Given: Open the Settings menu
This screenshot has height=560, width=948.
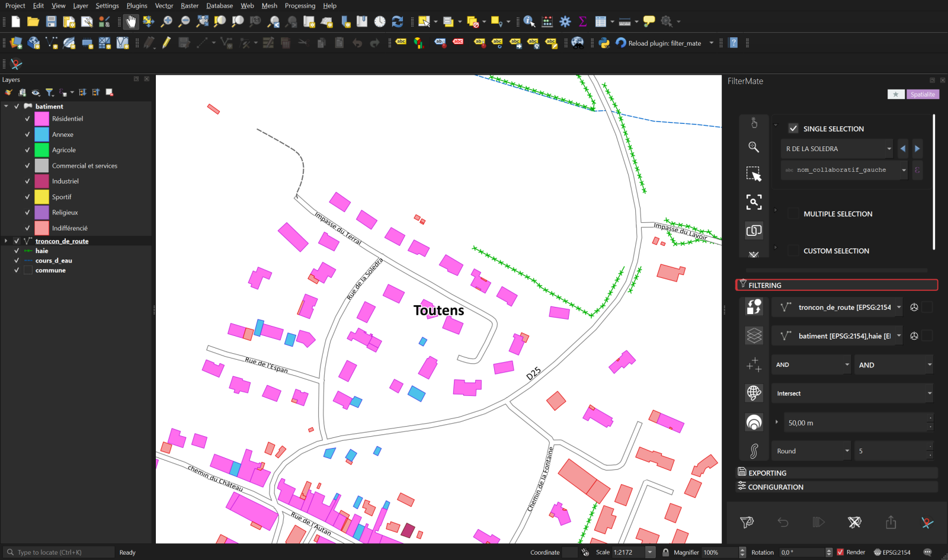Looking at the screenshot, I should tap(107, 6).
